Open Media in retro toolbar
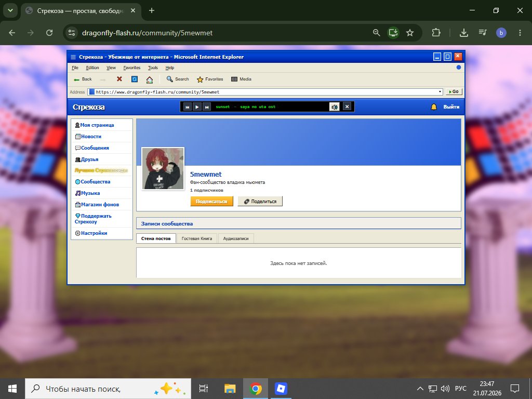The height and width of the screenshot is (399, 532). click(x=241, y=79)
